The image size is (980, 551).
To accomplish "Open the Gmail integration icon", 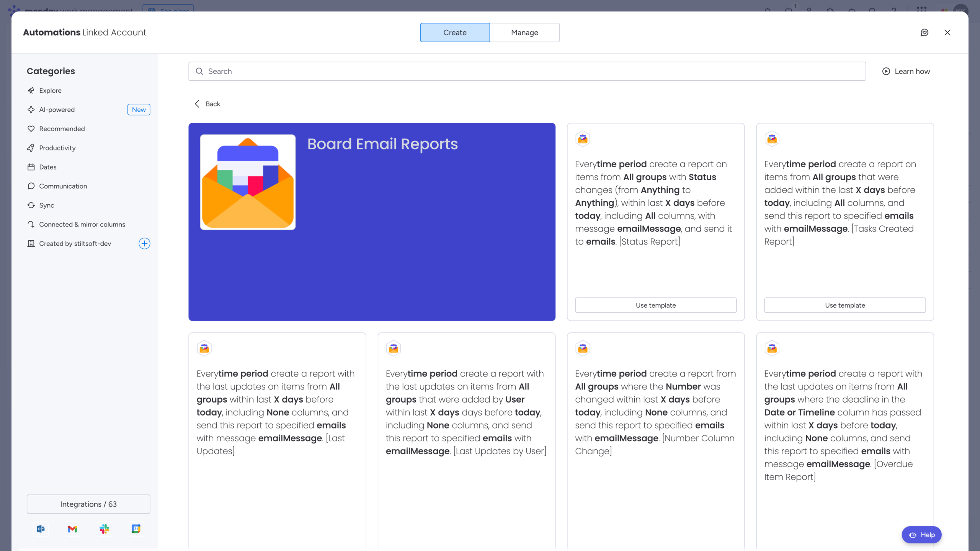I will coord(72,529).
